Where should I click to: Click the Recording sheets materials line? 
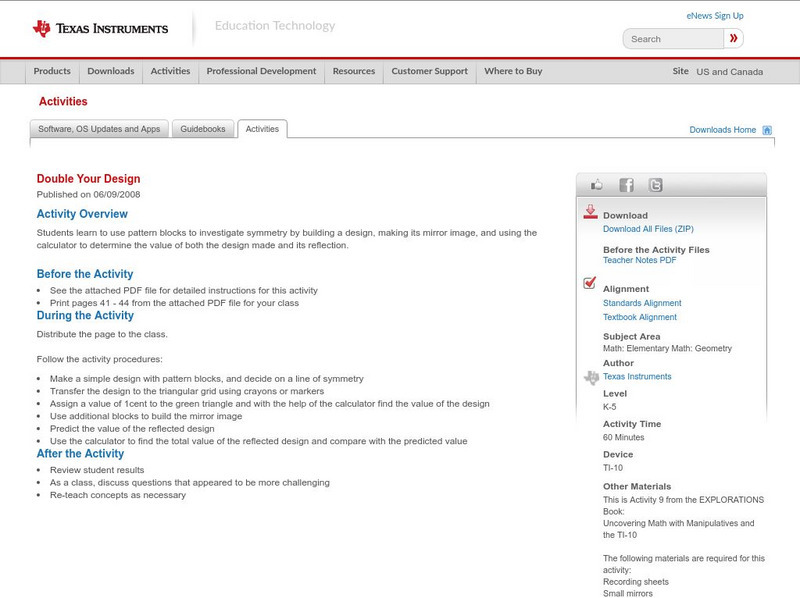pos(636,582)
